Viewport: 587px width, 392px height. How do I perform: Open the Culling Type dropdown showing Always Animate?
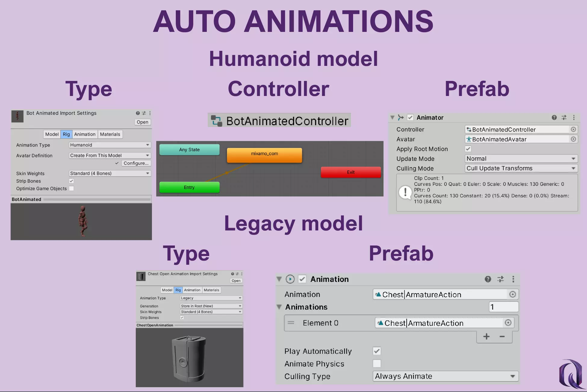(445, 376)
